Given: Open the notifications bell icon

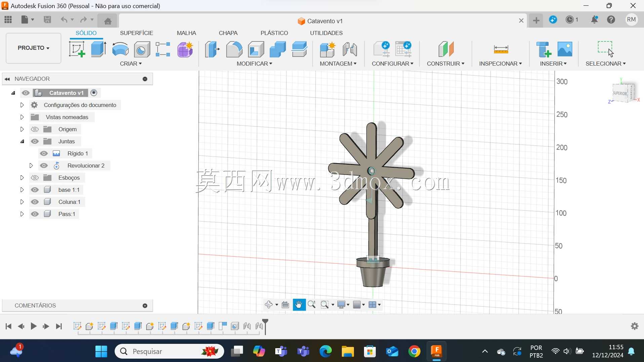Looking at the screenshot, I should tap(594, 20).
